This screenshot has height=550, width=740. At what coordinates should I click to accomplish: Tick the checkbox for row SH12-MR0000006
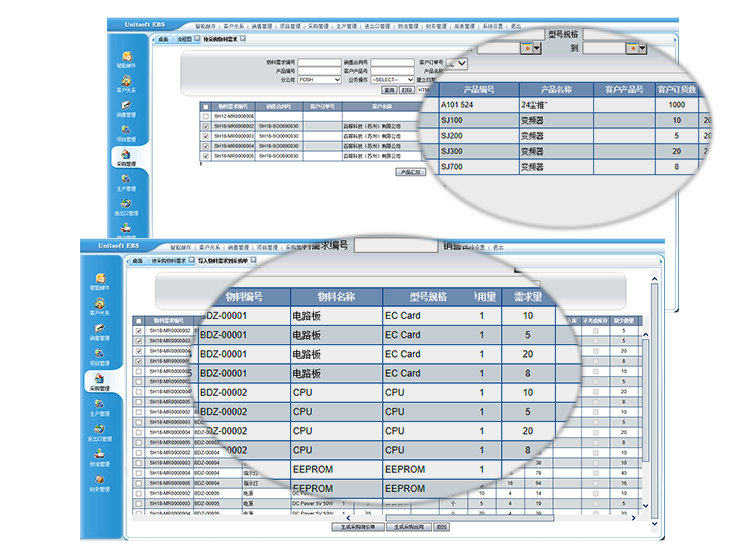coord(206,116)
